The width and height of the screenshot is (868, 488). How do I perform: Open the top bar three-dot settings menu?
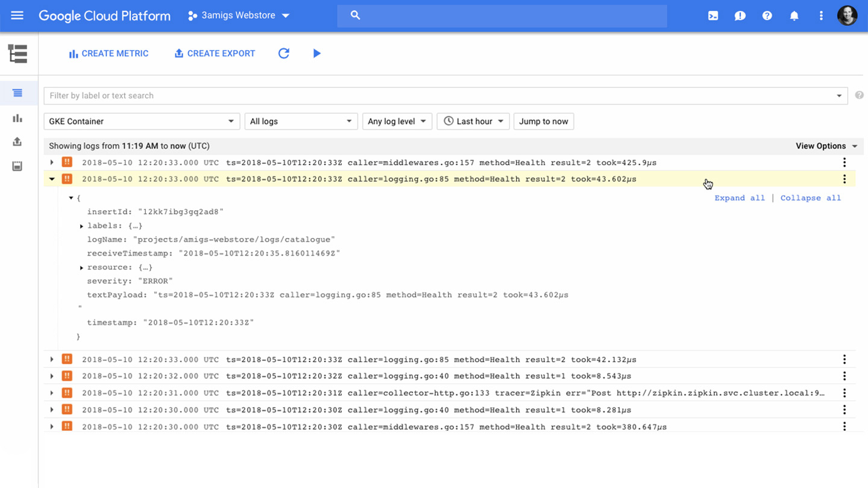[821, 16]
